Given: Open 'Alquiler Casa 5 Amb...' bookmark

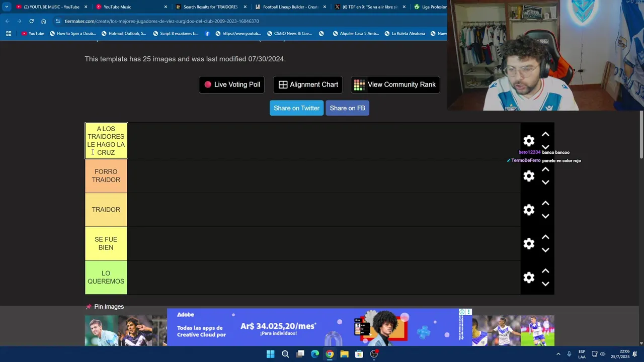Looking at the screenshot, I should point(356,34).
